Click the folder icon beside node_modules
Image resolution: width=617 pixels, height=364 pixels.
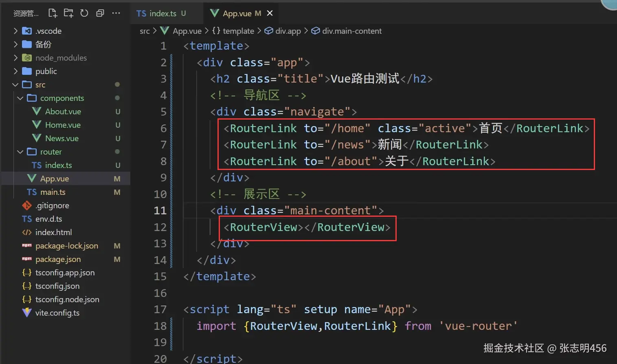pos(27,58)
